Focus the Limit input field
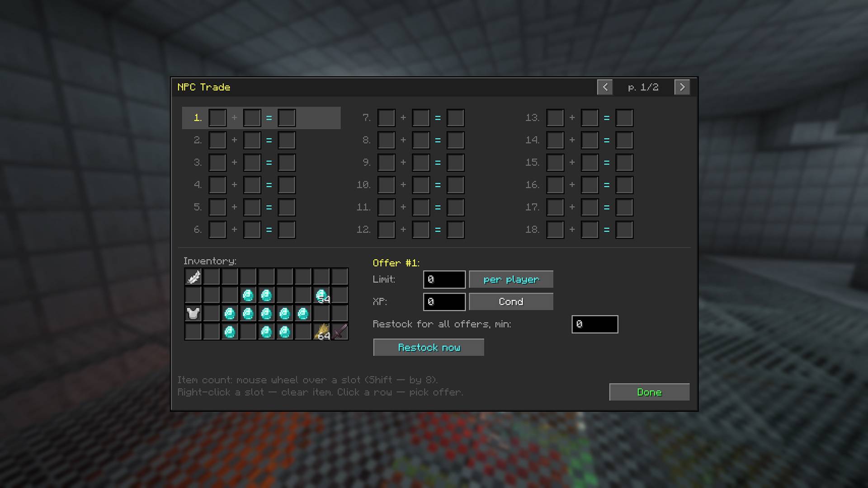868x488 pixels. coord(444,279)
